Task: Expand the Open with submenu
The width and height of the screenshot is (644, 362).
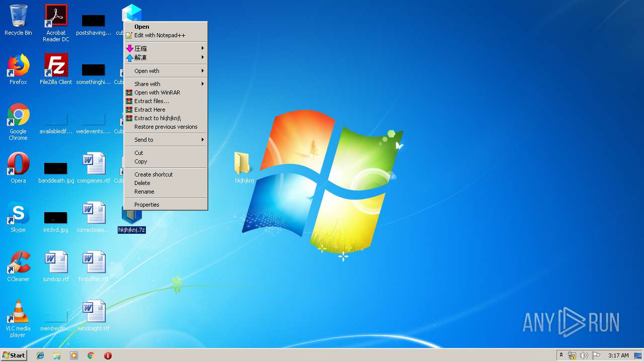Action: tap(166, 71)
